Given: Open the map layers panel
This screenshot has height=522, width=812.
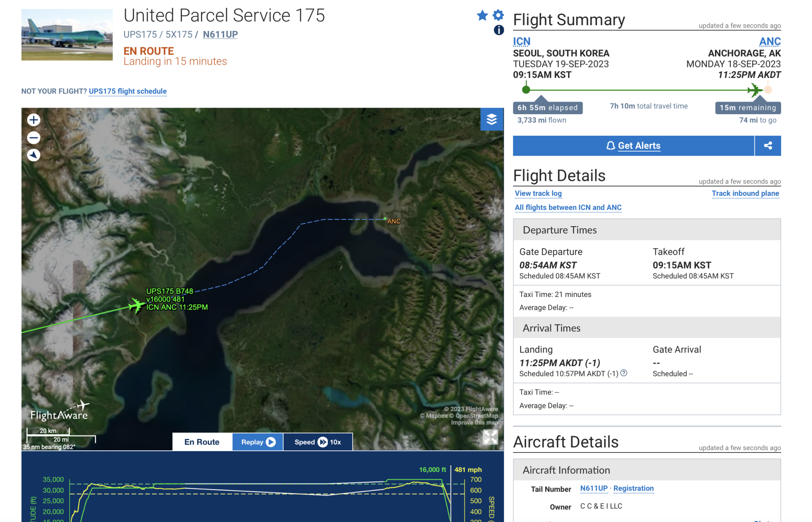Looking at the screenshot, I should pyautogui.click(x=492, y=119).
